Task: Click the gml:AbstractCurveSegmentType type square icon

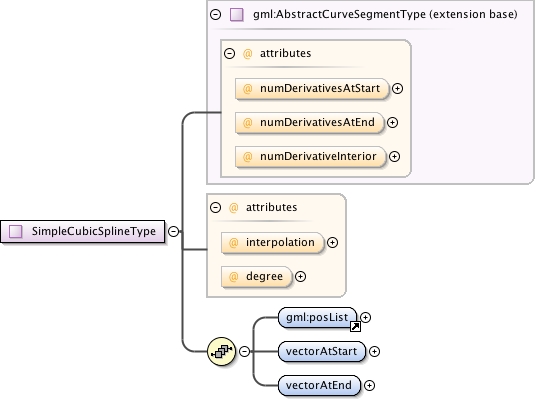Action: click(237, 15)
